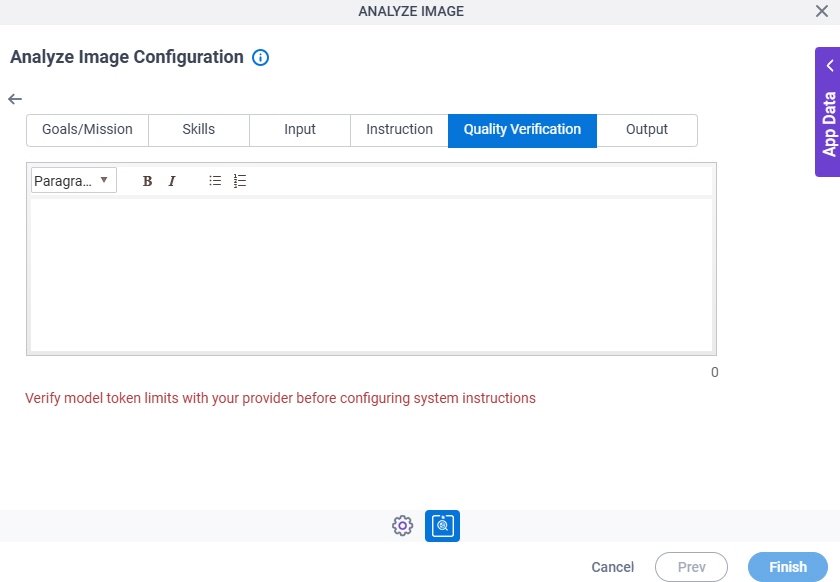
Task: Open the gear settings icon at bottom
Action: pyautogui.click(x=402, y=526)
